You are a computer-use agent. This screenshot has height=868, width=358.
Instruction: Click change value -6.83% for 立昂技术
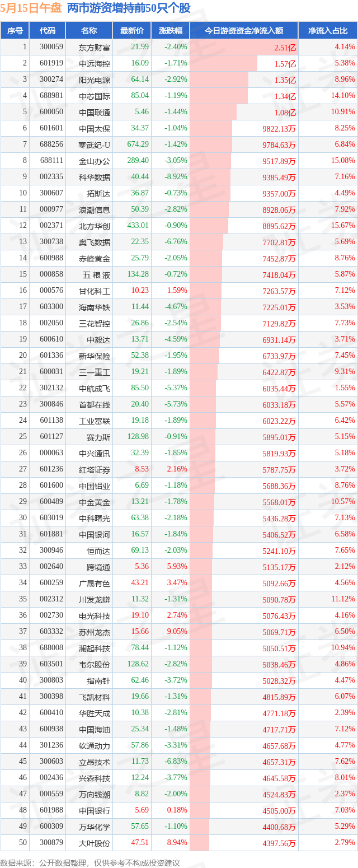click(176, 762)
